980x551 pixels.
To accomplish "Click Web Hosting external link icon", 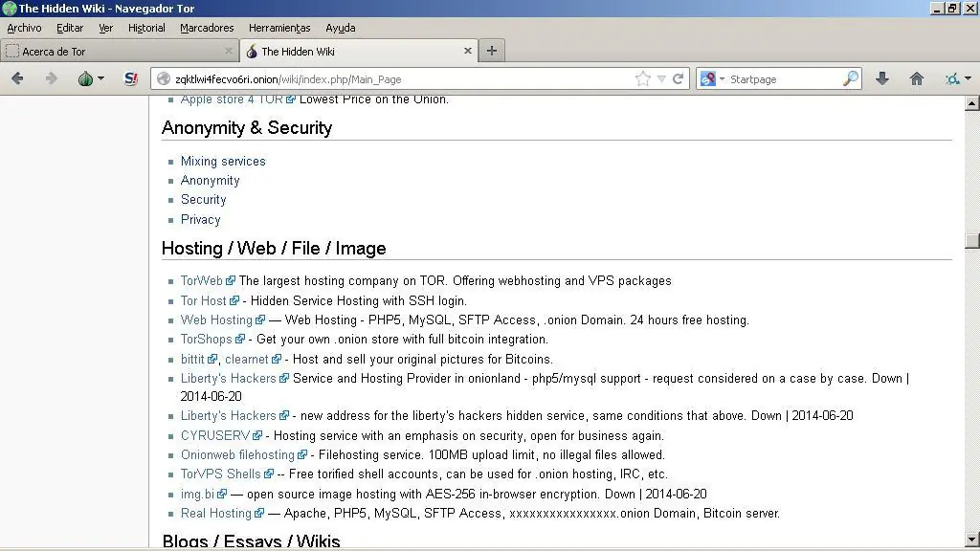I will (x=260, y=320).
